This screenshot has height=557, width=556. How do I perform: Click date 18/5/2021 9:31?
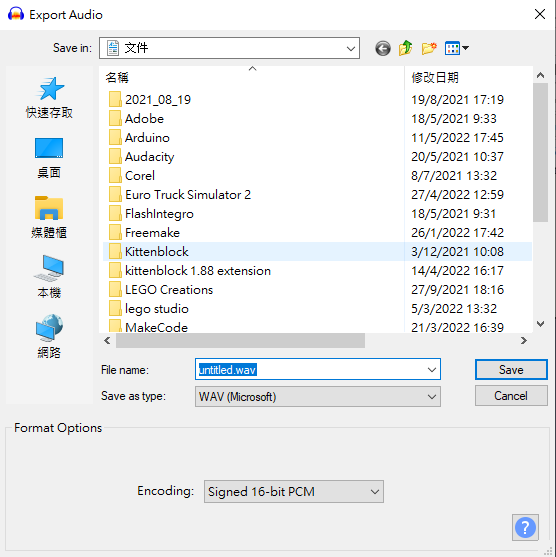(454, 213)
